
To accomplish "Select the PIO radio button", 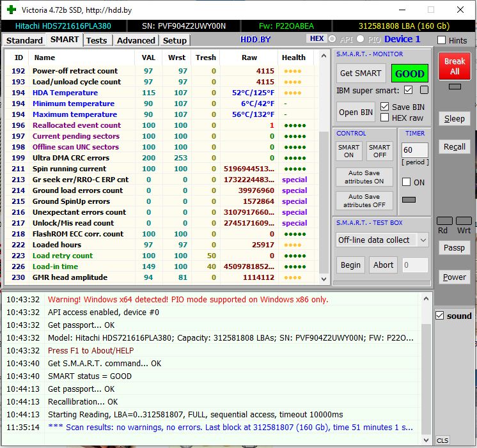I will (x=360, y=39).
